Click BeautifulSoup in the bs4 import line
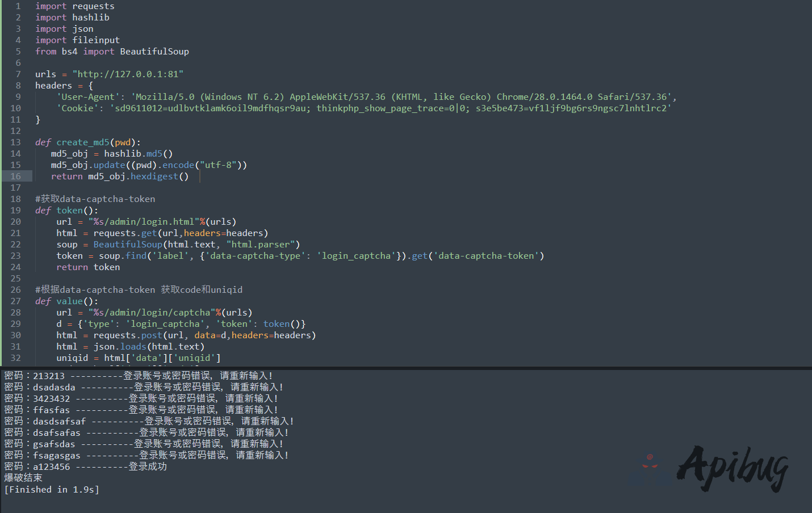This screenshot has height=513, width=812. coord(154,52)
